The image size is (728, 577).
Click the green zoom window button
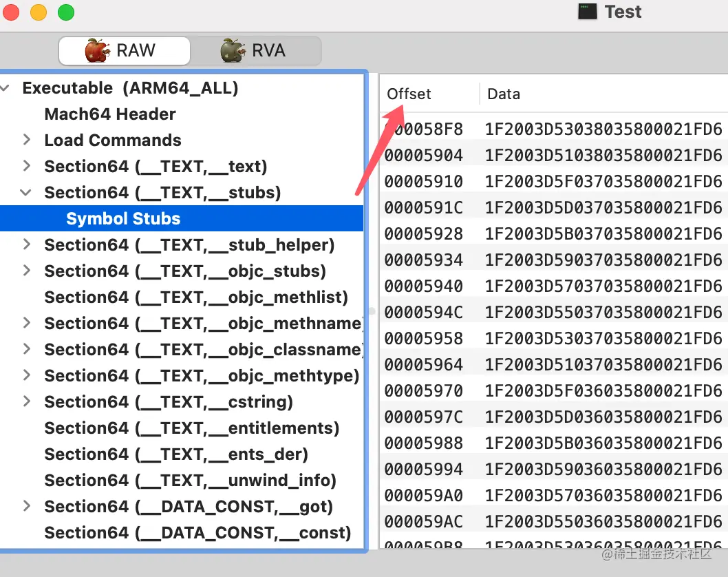coord(66,12)
